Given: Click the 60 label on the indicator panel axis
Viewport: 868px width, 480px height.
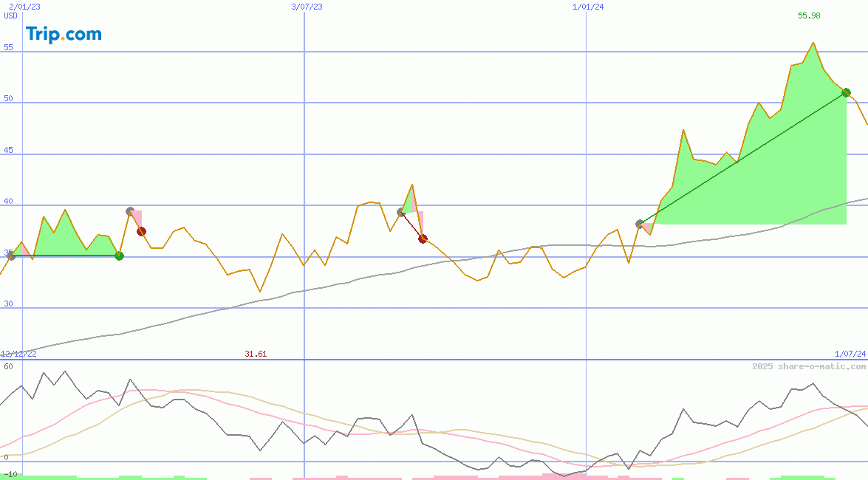Looking at the screenshot, I should 7,364.
